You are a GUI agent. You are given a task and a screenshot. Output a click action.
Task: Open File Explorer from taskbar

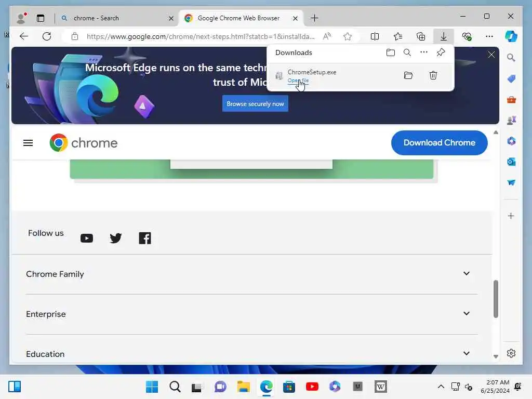[x=244, y=387]
